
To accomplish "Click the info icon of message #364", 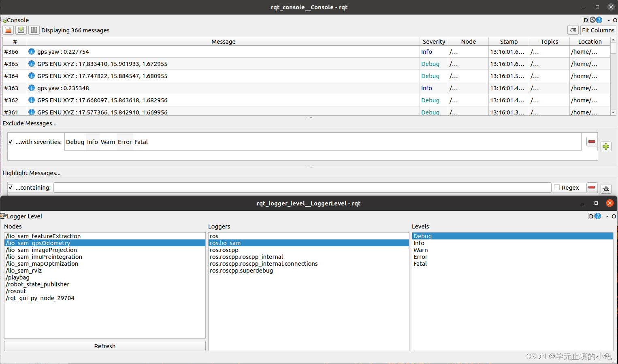I will click(x=32, y=76).
